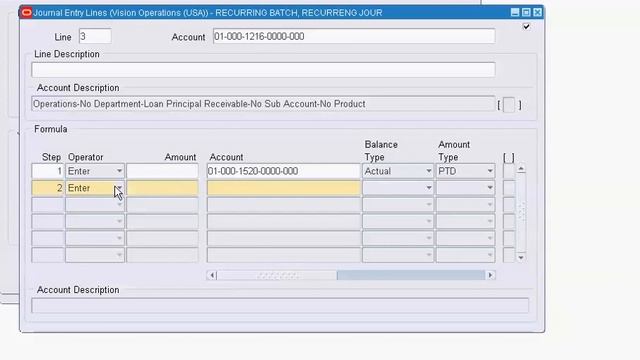Click the Operations-No Department account description field

click(x=263, y=104)
